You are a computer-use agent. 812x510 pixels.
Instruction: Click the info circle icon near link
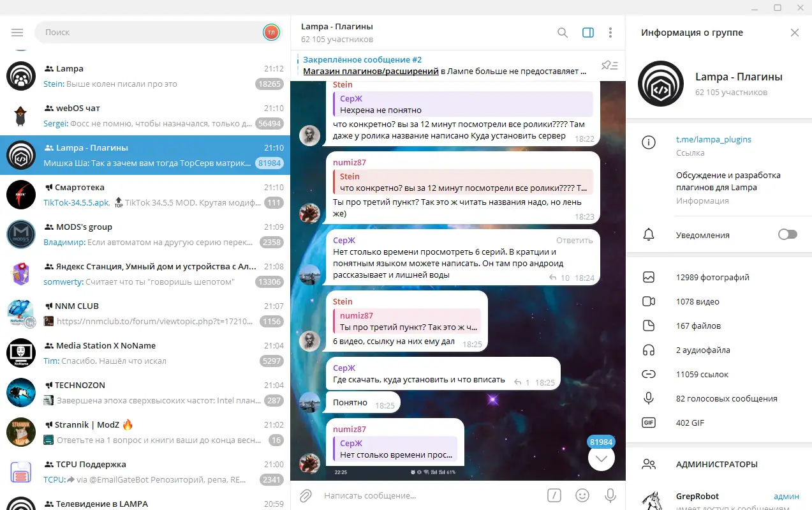[649, 142]
